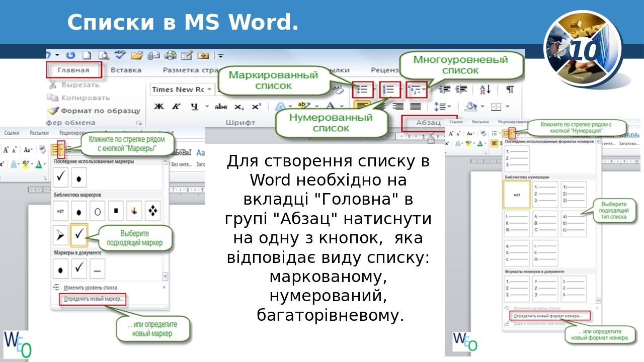This screenshot has width=644, height=362.
Task: Open the Главная ribbon tab
Action: point(74,70)
